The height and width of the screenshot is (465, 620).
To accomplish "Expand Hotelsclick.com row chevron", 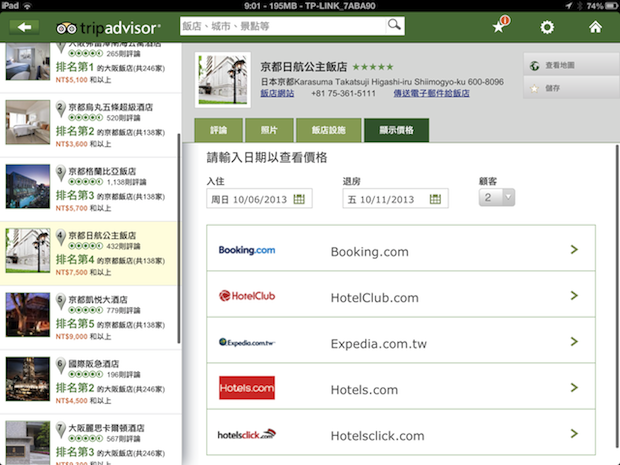I will pyautogui.click(x=574, y=434).
